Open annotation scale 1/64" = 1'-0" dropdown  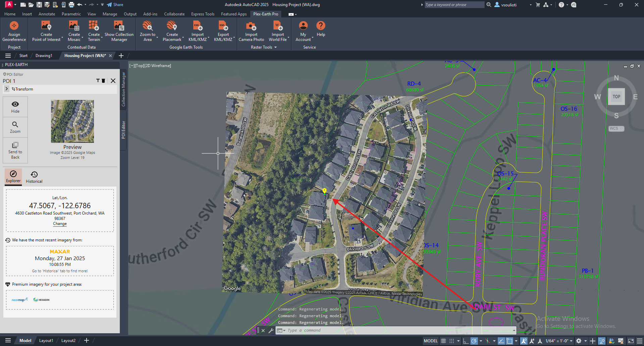(559, 341)
